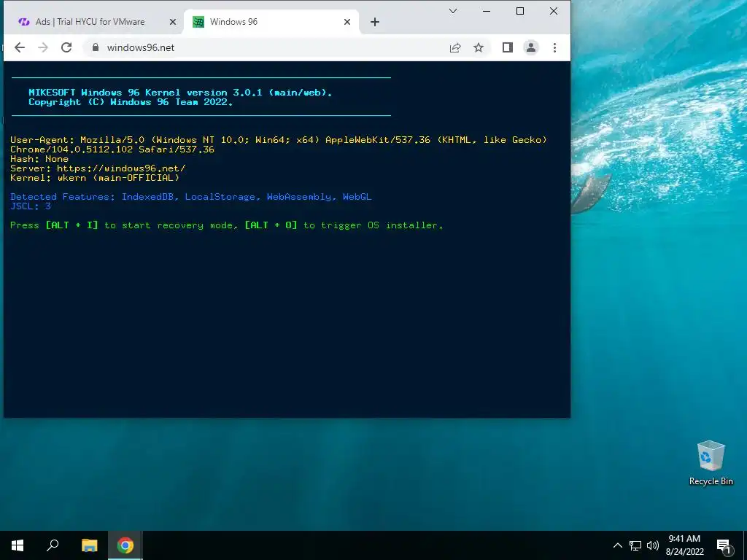Click the Detected Features line
This screenshot has height=560, width=747.
pos(190,197)
